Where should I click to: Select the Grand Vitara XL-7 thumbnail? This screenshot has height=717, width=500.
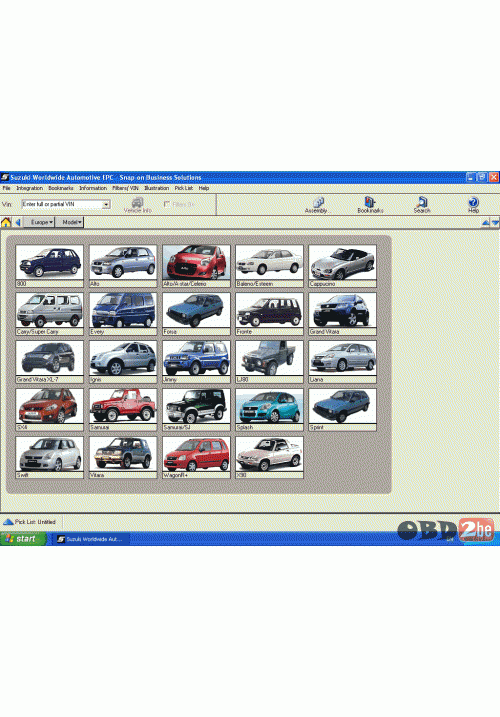point(49,362)
